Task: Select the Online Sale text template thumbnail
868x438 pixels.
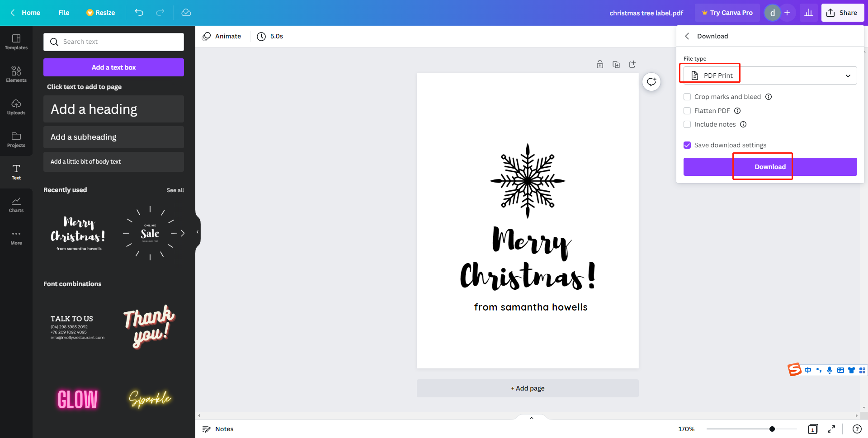Action: 150,233
